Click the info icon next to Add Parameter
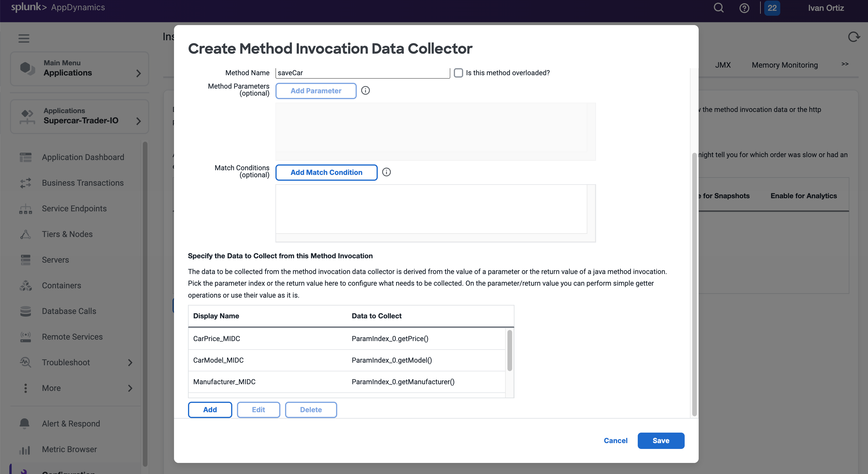This screenshot has height=474, width=868. coord(365,90)
